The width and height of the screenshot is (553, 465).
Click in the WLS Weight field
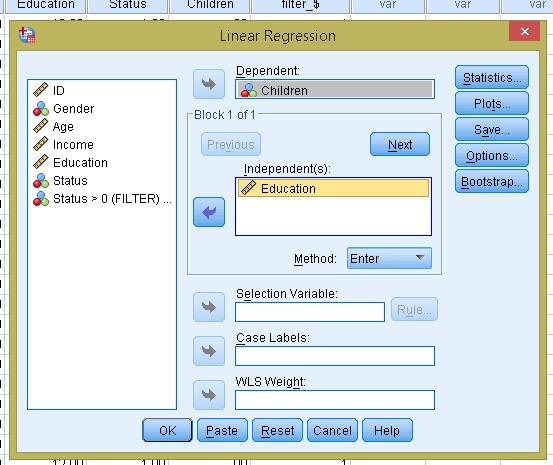335,400
